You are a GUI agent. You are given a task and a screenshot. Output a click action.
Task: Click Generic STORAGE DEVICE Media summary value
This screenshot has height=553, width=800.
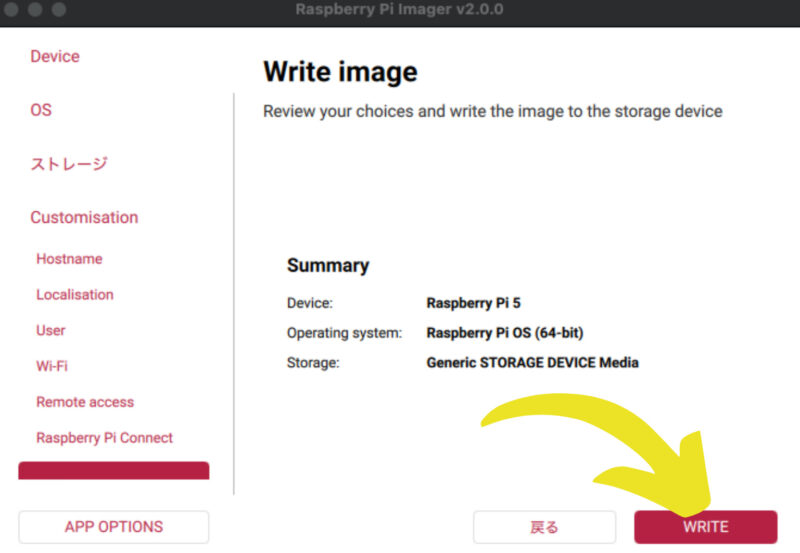[532, 362]
